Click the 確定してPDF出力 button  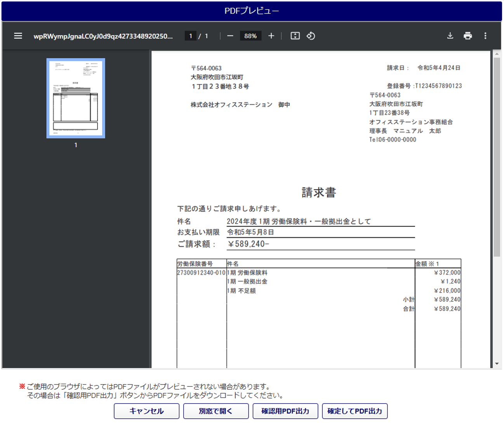pyautogui.click(x=355, y=411)
